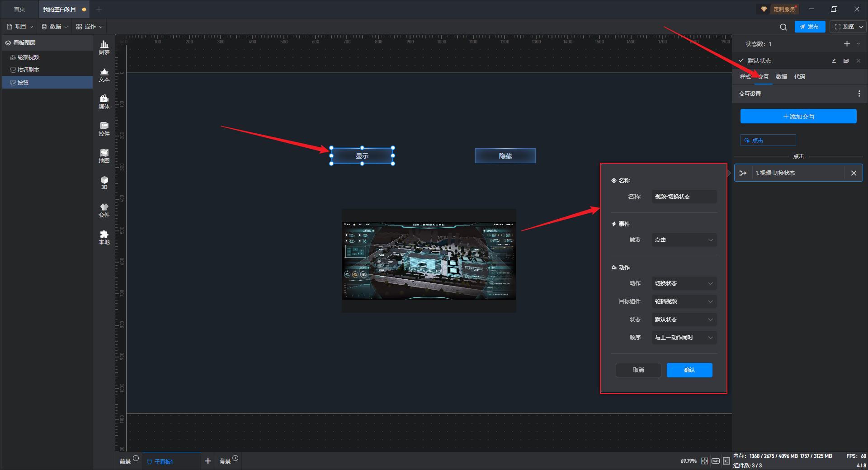This screenshot has width=868, height=470.
Task: Select the 显示 button on canvas
Action: (x=362, y=156)
